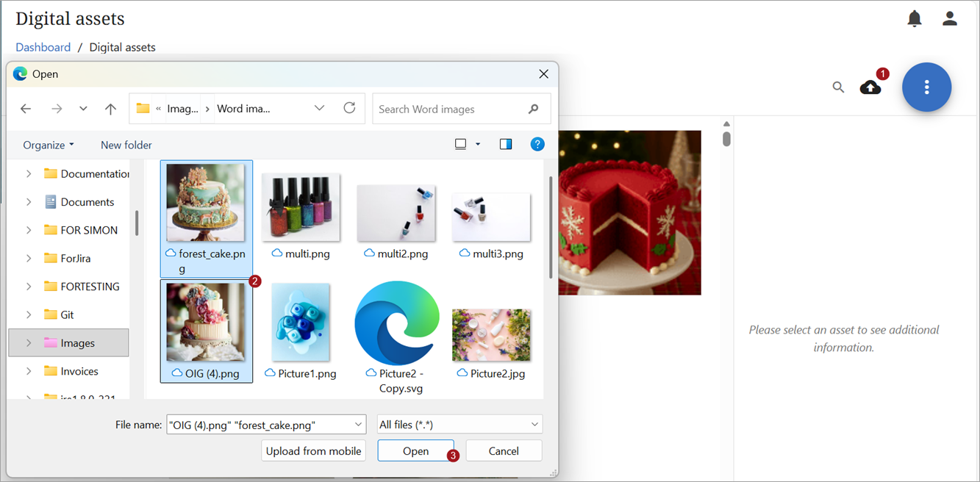Select the multi2.png thumbnail

[x=396, y=213]
